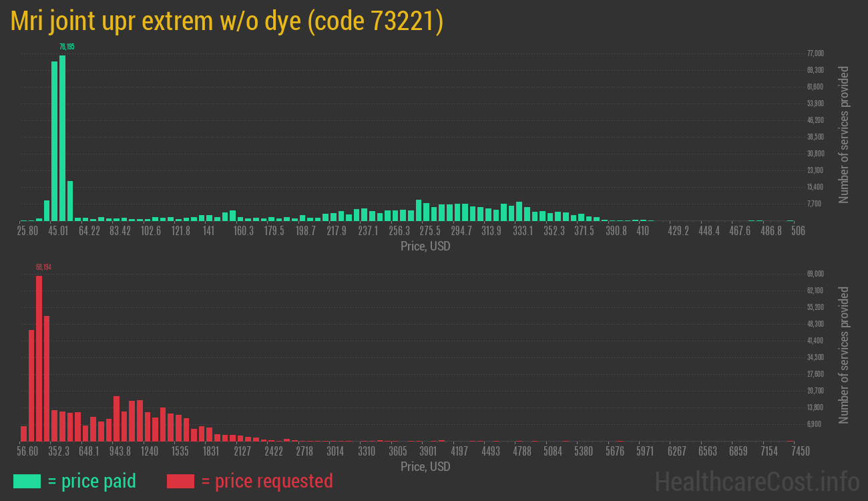Click the 77,000 tick on upper y-axis
This screenshot has width=868, height=501.
(815, 53)
